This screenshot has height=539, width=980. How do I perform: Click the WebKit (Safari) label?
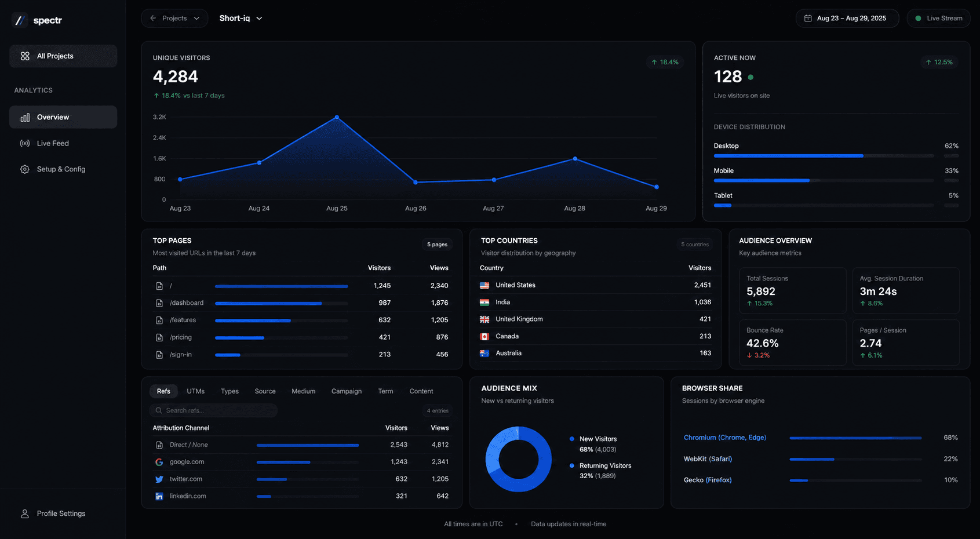pyautogui.click(x=708, y=459)
